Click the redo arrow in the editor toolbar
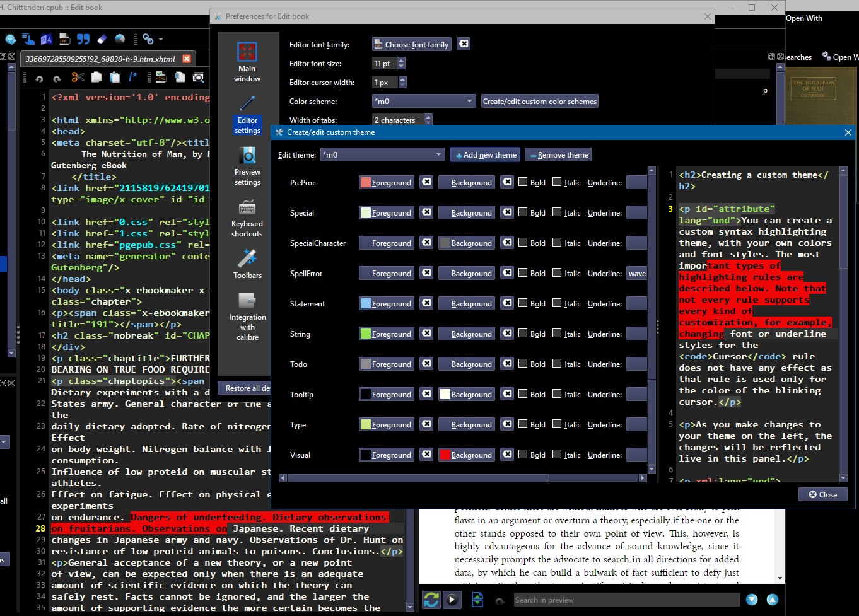859x616 pixels. point(57,78)
